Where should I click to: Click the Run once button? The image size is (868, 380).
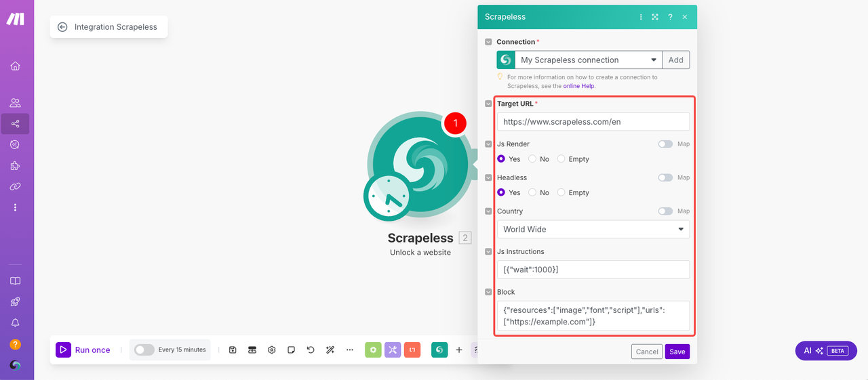tap(83, 350)
